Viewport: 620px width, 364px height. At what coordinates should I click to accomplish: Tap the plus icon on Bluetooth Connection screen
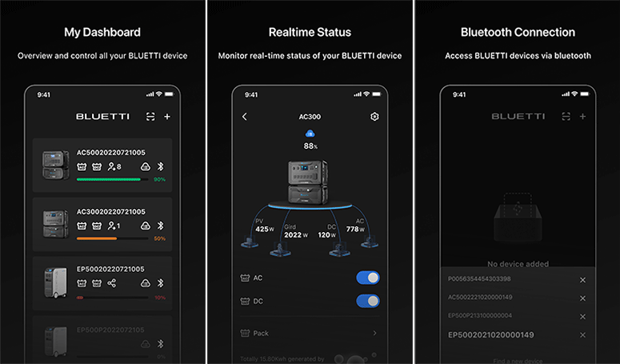point(582,117)
